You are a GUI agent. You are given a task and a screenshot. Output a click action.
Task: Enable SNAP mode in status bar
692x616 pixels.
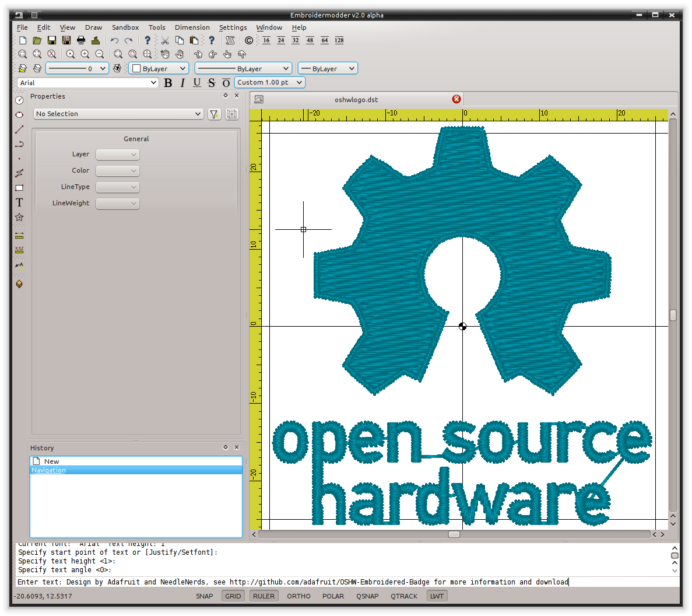tap(204, 596)
